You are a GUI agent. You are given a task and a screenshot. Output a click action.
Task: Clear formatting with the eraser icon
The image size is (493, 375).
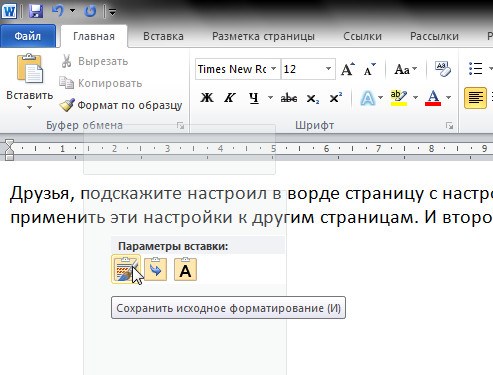(443, 69)
